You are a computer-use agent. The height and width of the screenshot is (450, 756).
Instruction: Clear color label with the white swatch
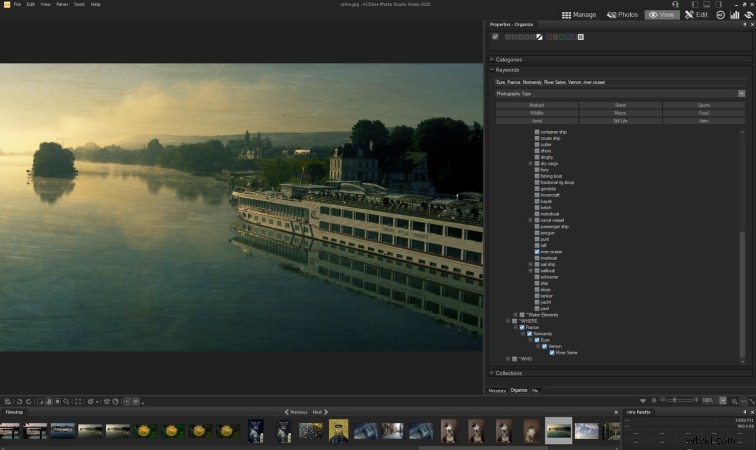tap(581, 37)
